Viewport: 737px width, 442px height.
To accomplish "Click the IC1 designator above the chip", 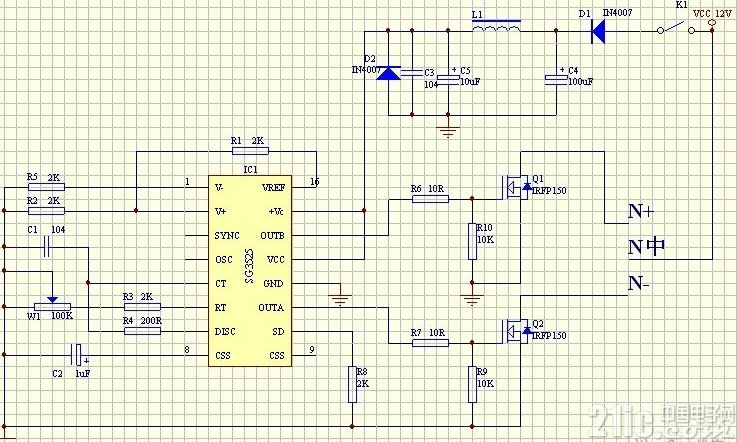I will 251,170.
